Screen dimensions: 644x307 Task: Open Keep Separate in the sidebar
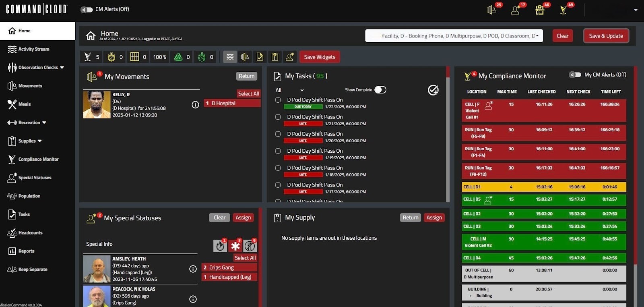pyautogui.click(x=33, y=270)
